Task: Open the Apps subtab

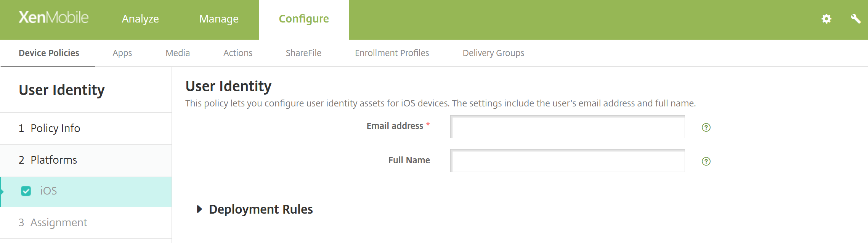Action: [x=122, y=53]
